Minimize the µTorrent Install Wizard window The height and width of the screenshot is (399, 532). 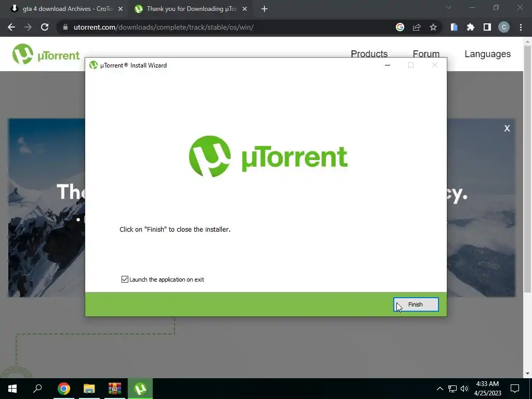(388, 65)
